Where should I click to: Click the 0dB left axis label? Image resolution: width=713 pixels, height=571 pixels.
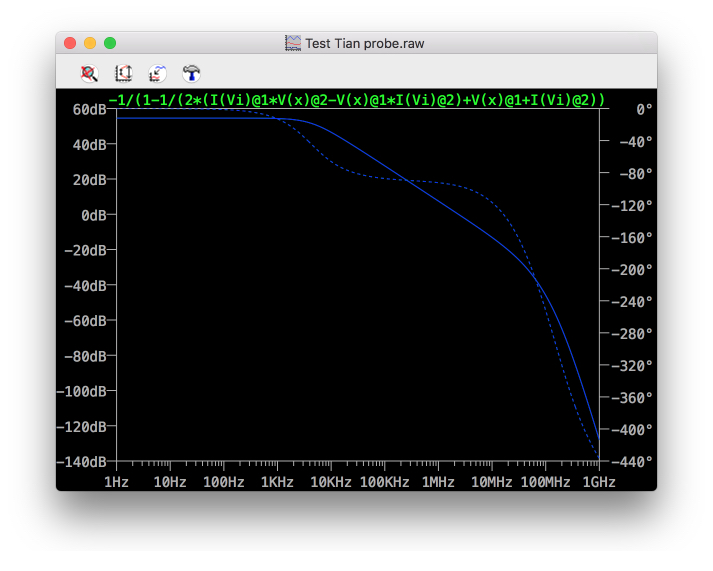[x=93, y=215]
